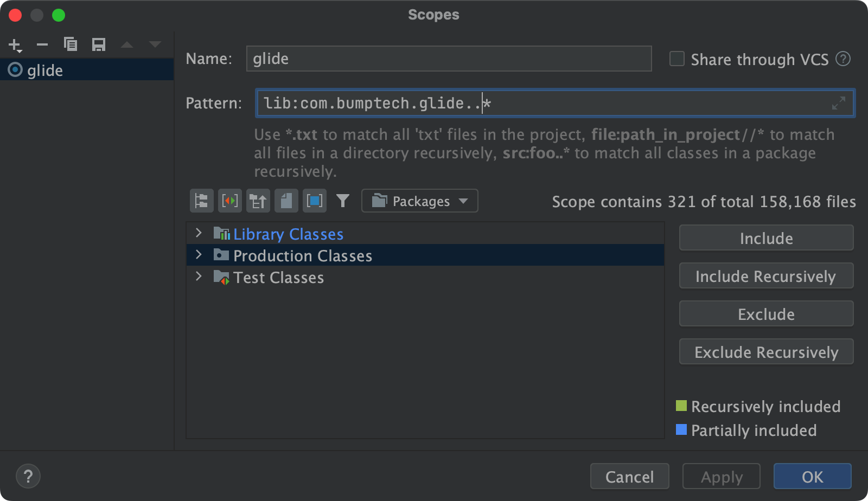Add a new scope with plus icon
Screen dimensions: 868x501
(15, 45)
